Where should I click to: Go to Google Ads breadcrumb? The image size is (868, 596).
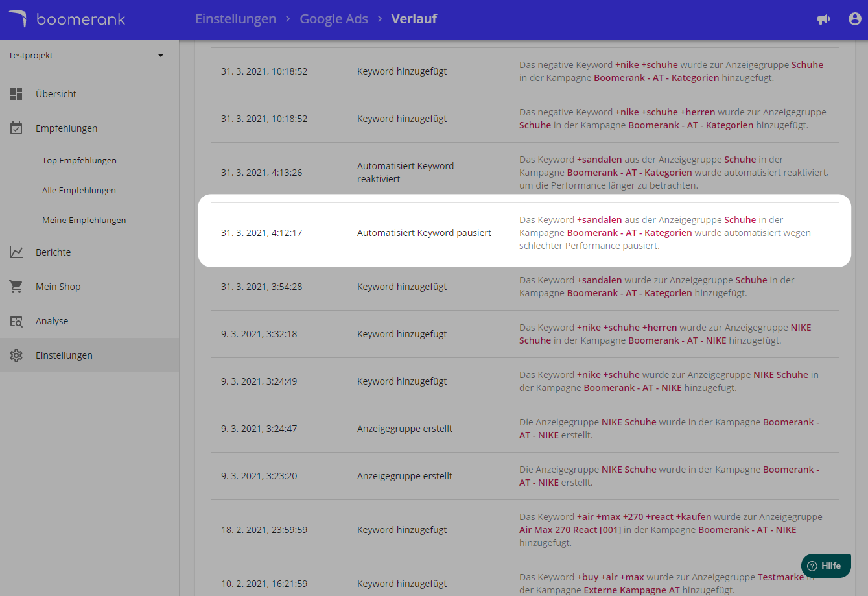click(334, 19)
